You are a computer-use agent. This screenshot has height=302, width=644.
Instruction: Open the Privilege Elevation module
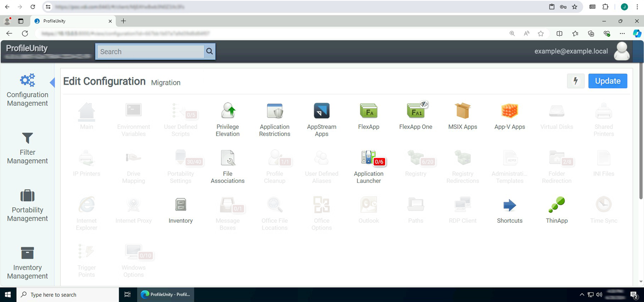(x=227, y=120)
